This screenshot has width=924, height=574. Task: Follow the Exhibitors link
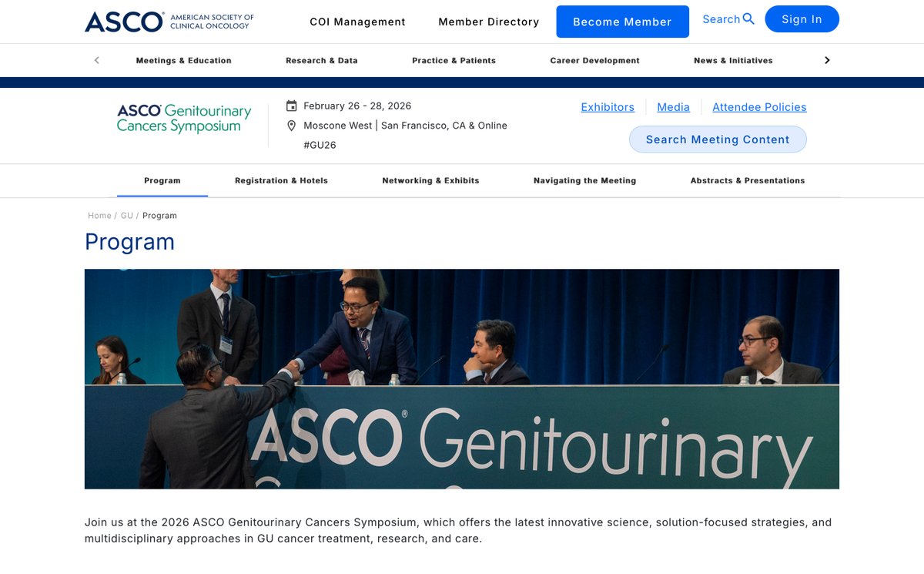tap(608, 107)
